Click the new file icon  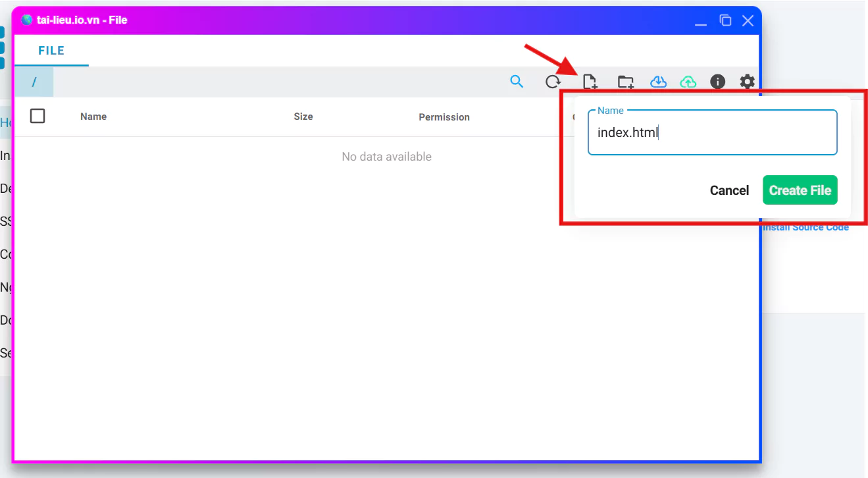click(590, 82)
